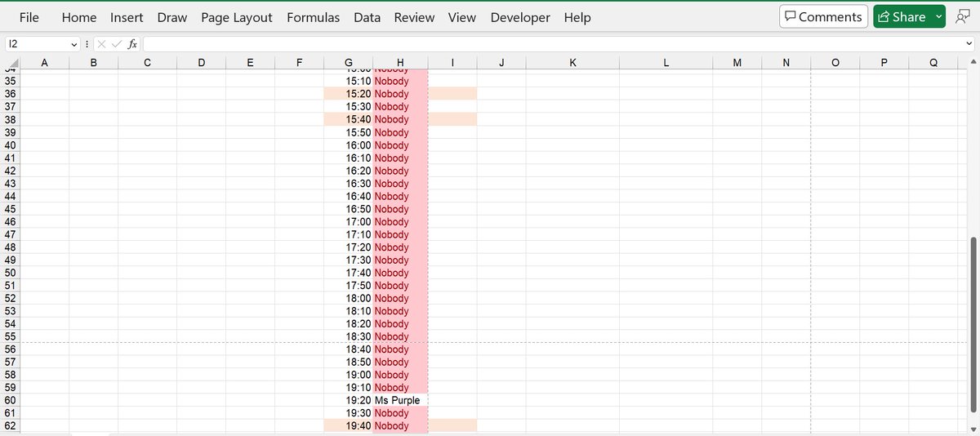Viewport: 980px width, 436px height.
Task: Select row 62 header
Action: click(10, 425)
